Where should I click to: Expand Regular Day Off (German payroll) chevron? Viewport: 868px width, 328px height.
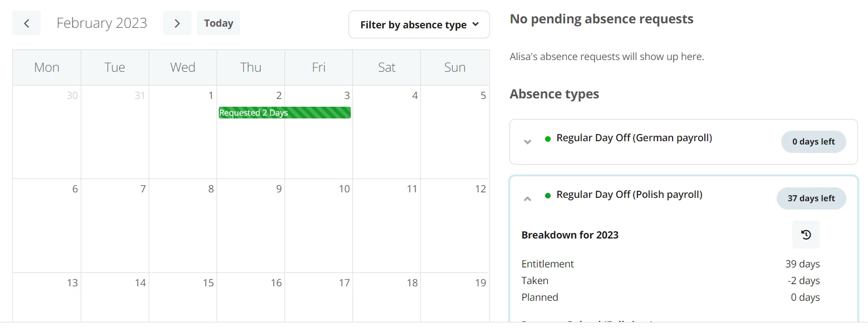click(528, 142)
